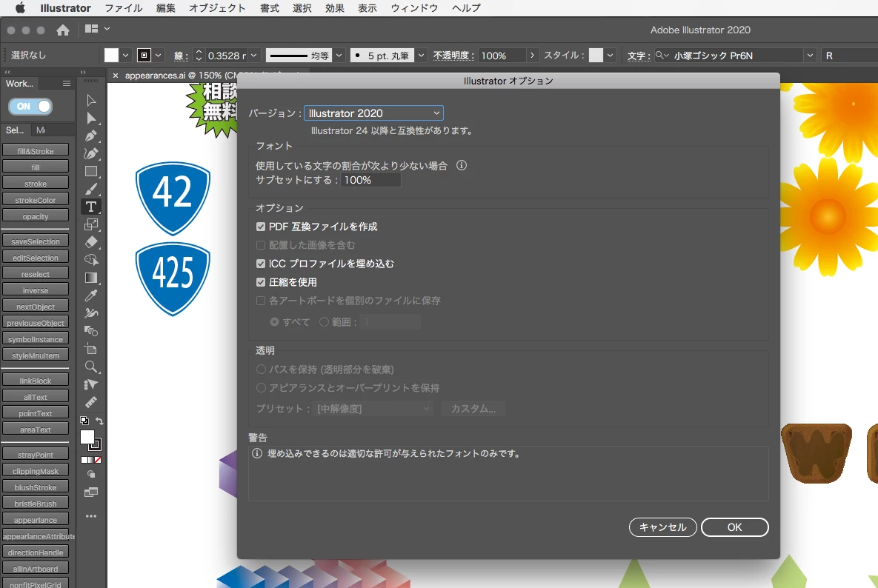Click font subset info icon

point(462,166)
